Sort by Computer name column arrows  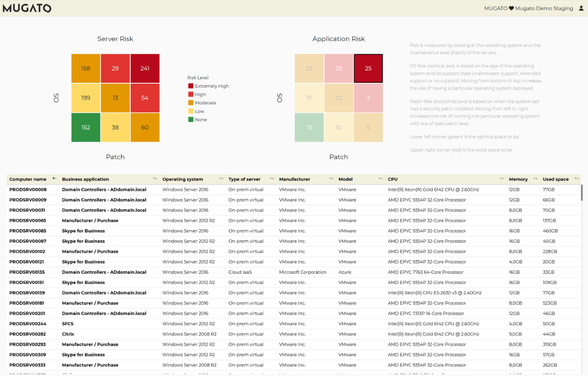click(x=54, y=179)
